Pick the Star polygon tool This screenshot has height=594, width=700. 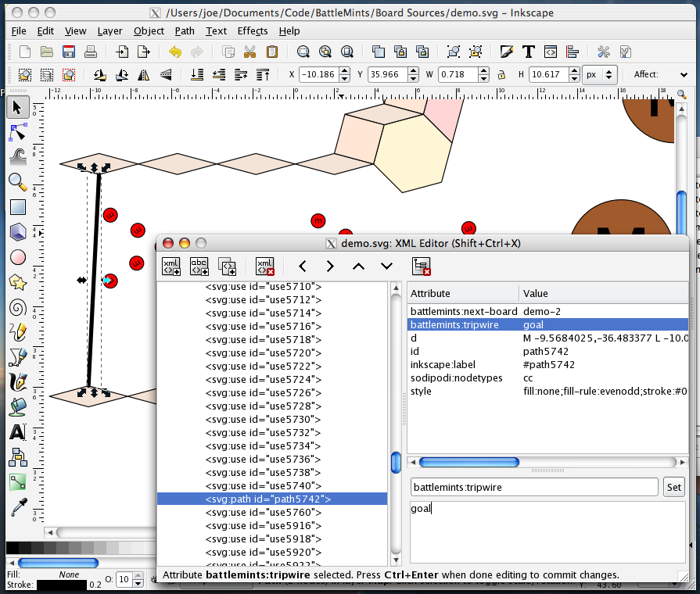17,282
